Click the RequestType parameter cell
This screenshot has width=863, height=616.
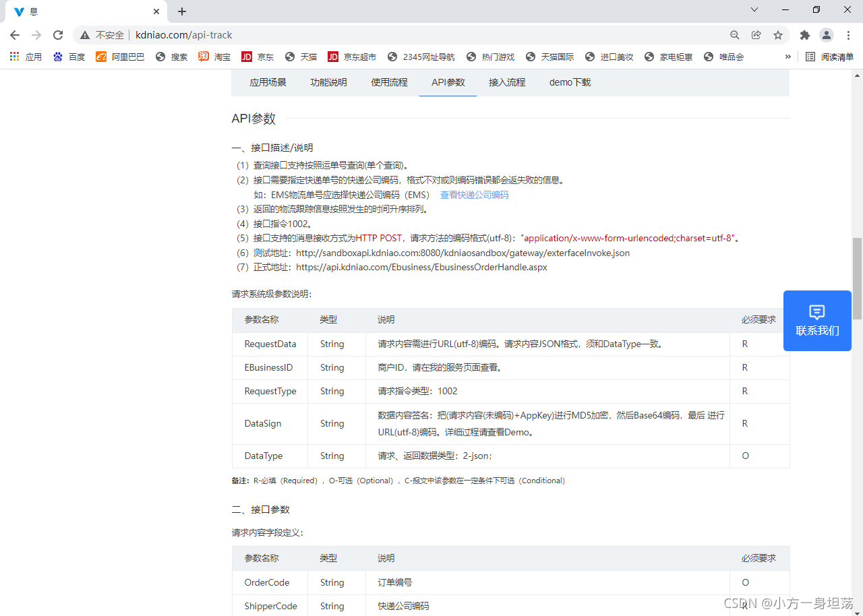click(270, 391)
